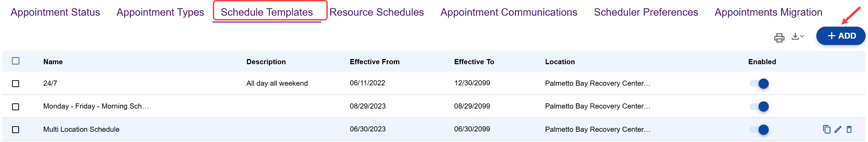
Task: Disable the 24/7 schedule template toggle
Action: (759, 84)
